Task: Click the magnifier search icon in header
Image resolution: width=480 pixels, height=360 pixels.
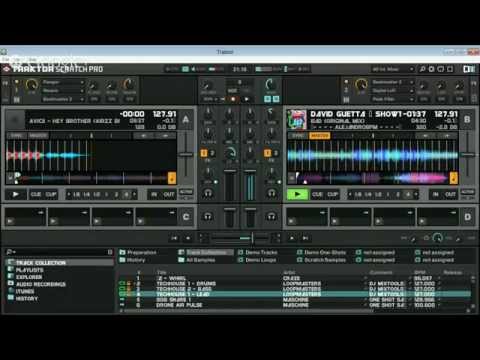Action: [x=422, y=69]
